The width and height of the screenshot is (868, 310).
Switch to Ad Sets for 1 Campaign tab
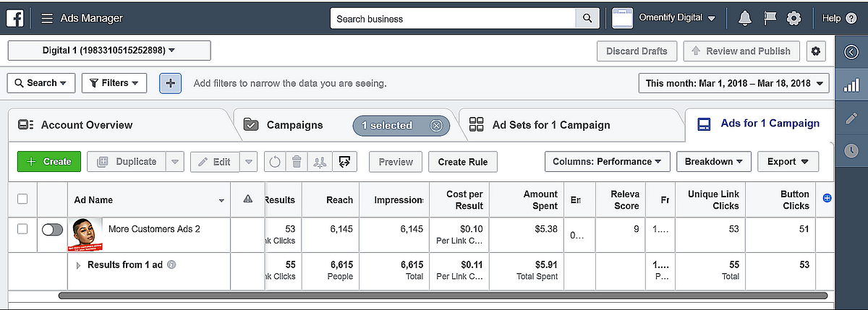click(x=550, y=125)
